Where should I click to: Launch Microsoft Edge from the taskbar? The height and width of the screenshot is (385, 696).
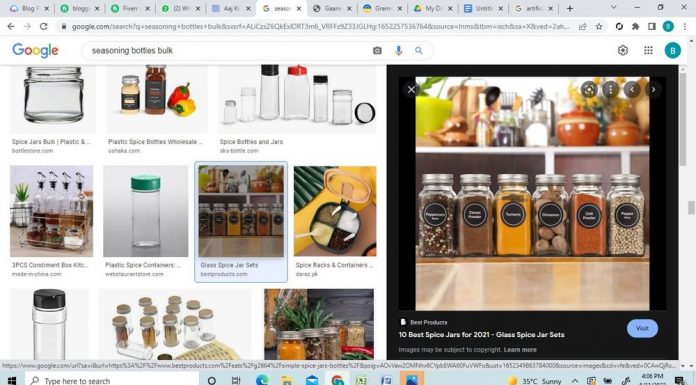262,381
